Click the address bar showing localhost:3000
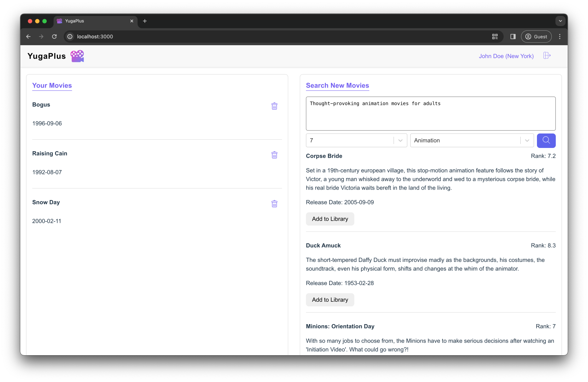588x382 pixels. pyautogui.click(x=95, y=37)
